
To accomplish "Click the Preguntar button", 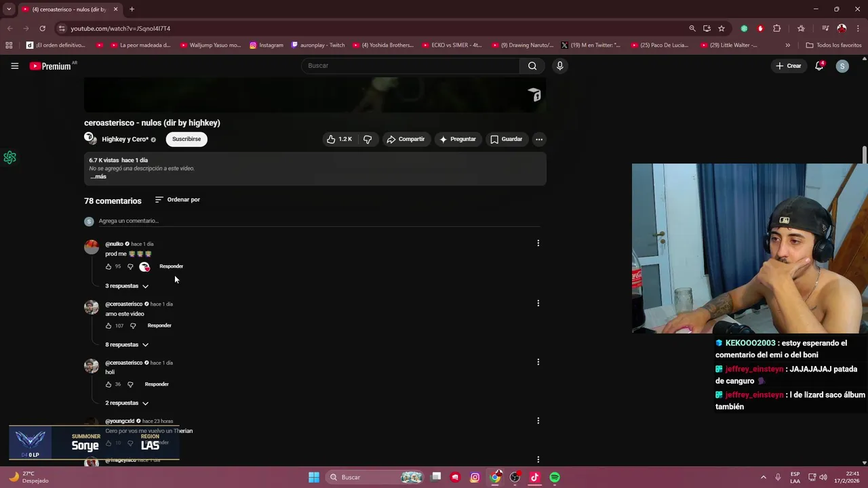I will (458, 139).
